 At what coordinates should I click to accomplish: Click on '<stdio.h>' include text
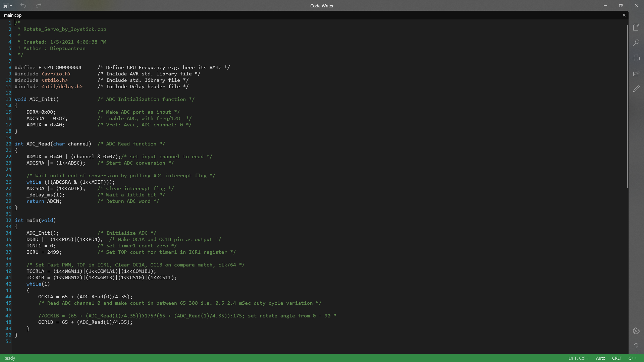tap(55, 80)
